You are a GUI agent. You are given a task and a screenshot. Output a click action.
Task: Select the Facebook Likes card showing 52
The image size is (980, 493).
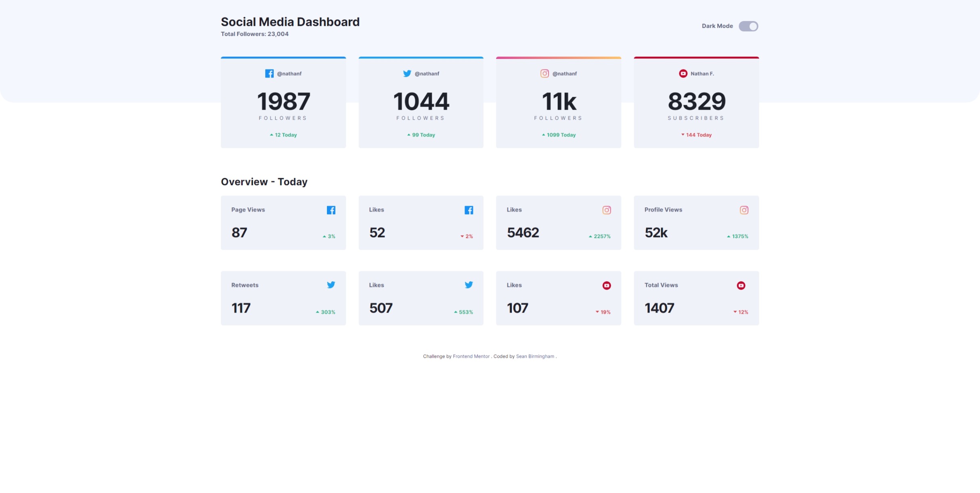click(x=421, y=223)
